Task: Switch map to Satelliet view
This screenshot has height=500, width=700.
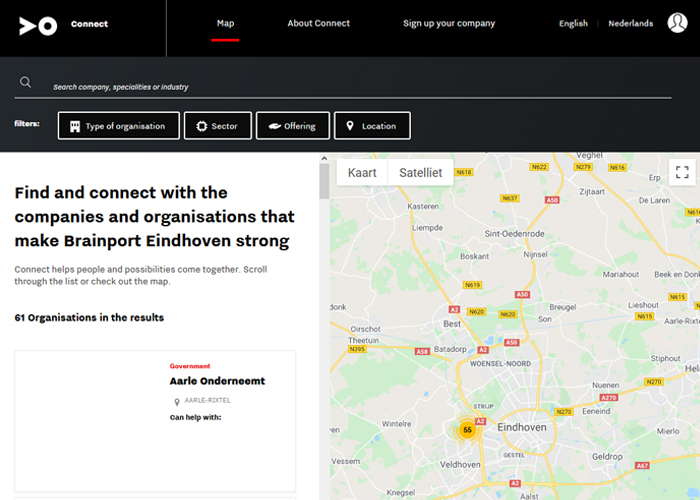Action: tap(421, 172)
